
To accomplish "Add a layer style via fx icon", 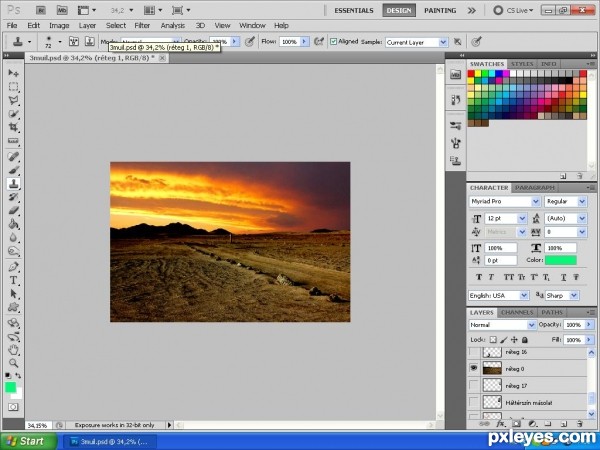I will [x=500, y=424].
